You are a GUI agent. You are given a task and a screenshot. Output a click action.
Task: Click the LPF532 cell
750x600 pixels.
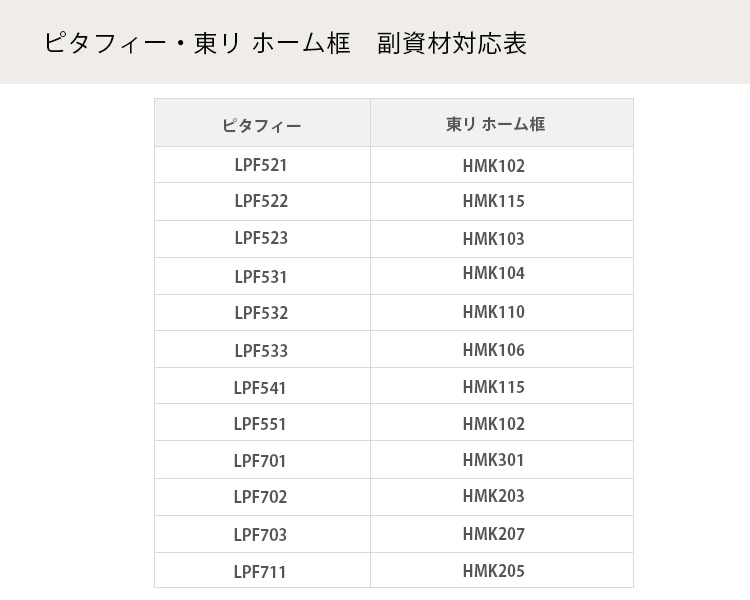point(261,313)
